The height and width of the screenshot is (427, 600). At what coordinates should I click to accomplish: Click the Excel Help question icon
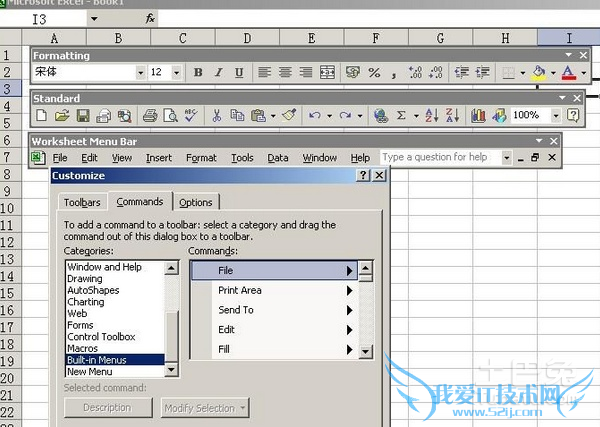(x=573, y=115)
